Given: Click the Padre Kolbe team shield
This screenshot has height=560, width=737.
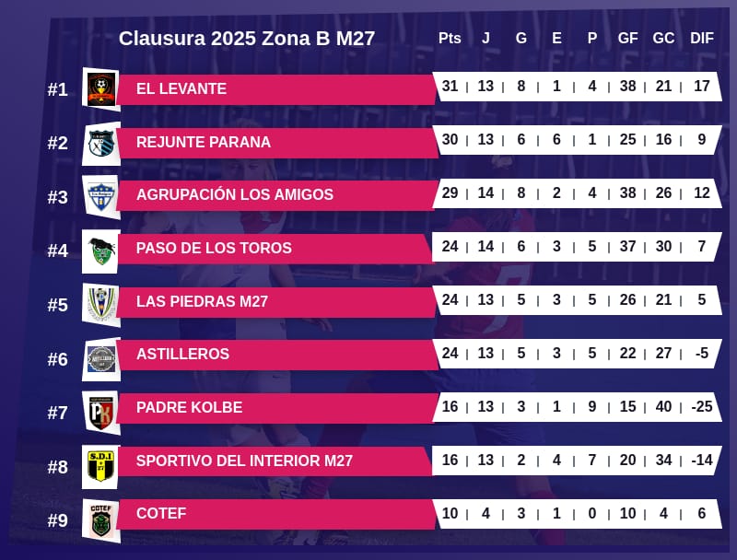Looking at the screenshot, I should [x=100, y=411].
